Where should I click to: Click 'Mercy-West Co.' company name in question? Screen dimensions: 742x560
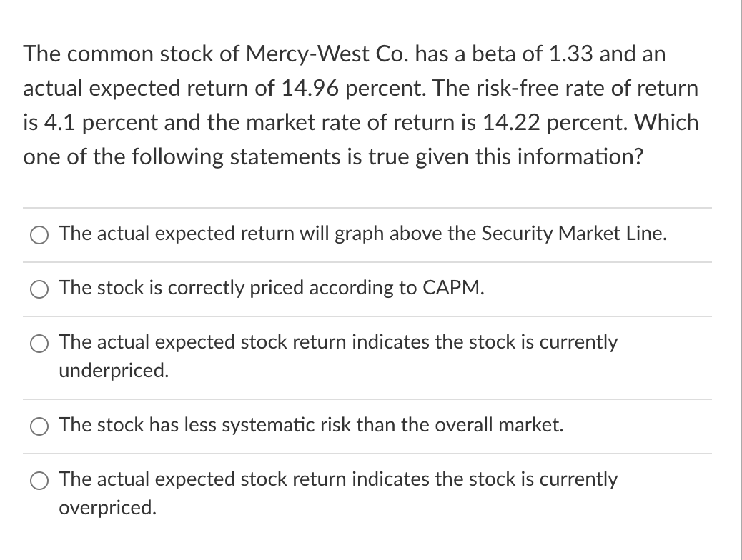click(327, 54)
